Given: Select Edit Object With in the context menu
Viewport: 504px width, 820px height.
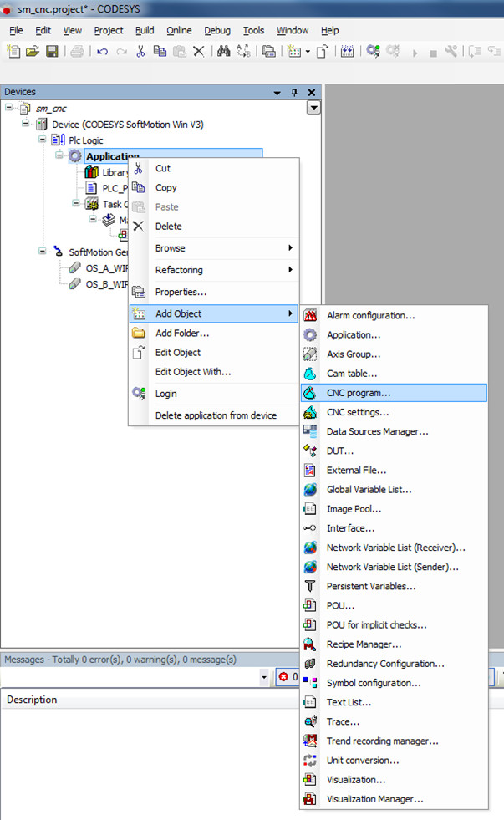Looking at the screenshot, I should coord(213,371).
